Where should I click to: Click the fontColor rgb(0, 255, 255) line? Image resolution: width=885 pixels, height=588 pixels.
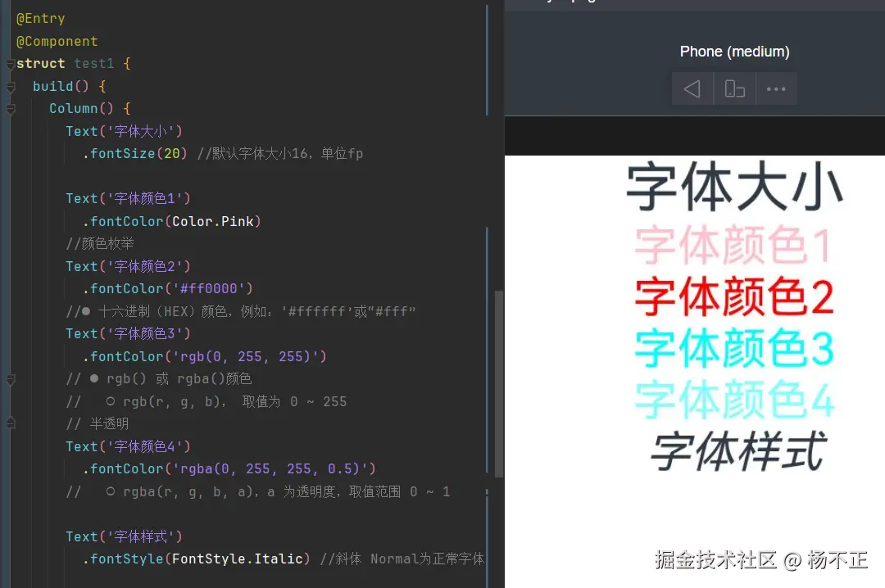(x=204, y=356)
